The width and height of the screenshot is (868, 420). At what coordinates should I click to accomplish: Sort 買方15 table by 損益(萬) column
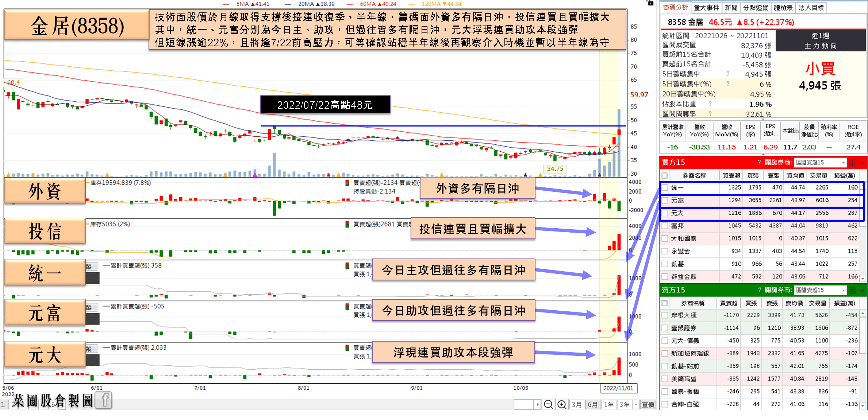coord(844,175)
